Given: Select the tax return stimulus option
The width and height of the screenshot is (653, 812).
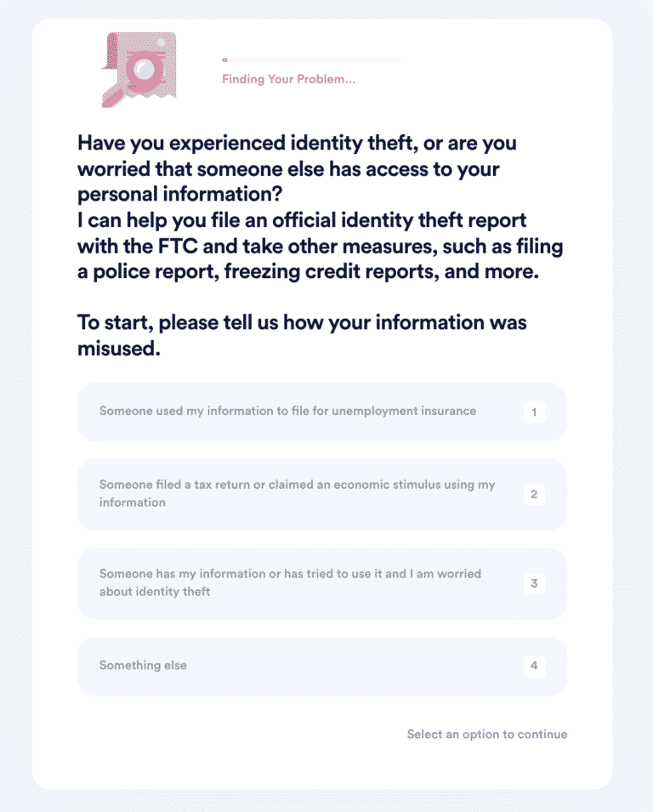Looking at the screenshot, I should [x=323, y=494].
